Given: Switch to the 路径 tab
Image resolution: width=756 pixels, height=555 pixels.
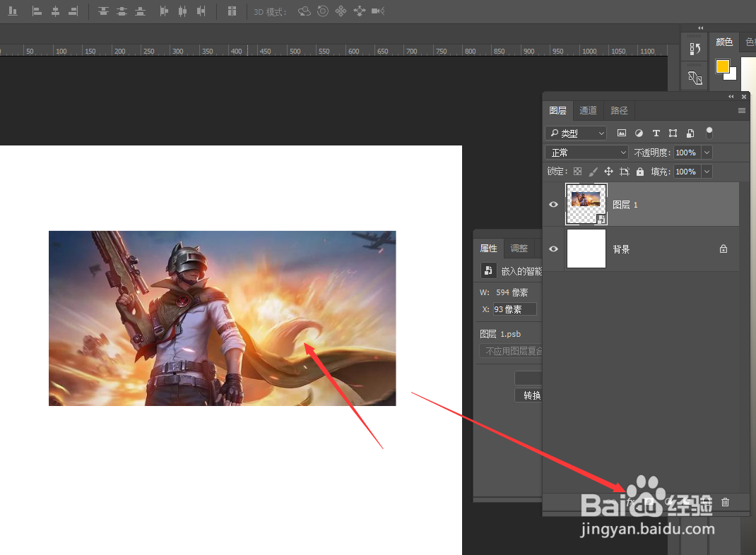Looking at the screenshot, I should point(619,111).
